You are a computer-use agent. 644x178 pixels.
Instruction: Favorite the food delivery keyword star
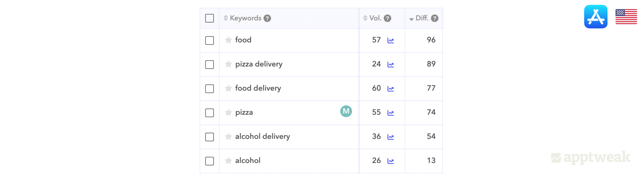229,88
